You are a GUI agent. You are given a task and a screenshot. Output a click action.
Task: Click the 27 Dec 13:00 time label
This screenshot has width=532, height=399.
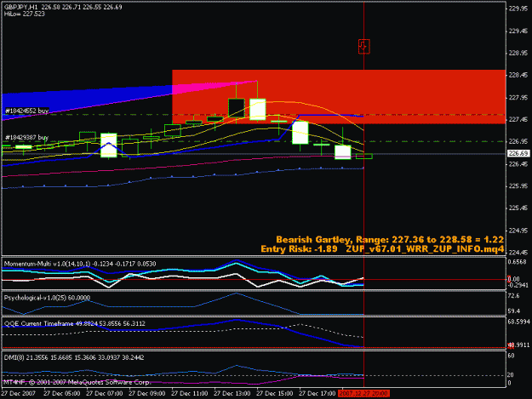tap(232, 394)
